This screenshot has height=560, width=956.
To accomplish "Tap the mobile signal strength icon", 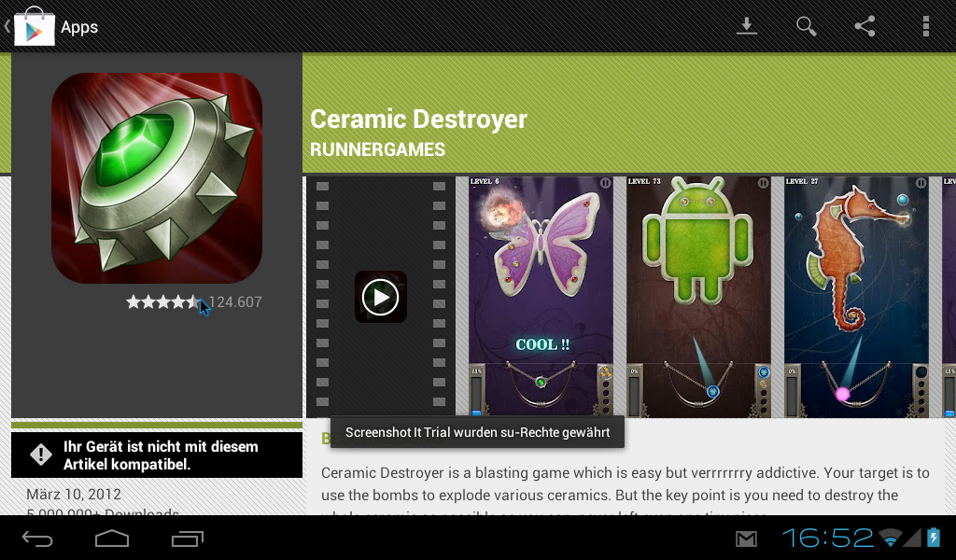I will click(912, 538).
